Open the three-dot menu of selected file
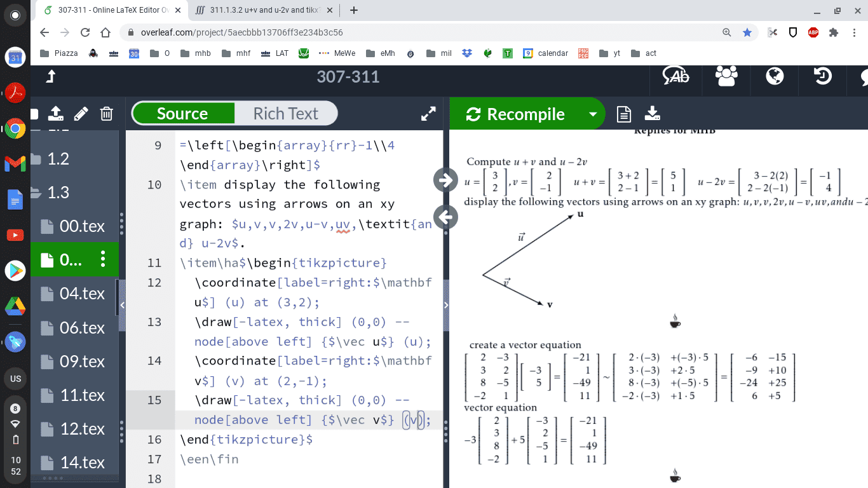The height and width of the screenshot is (488, 868). point(103,259)
